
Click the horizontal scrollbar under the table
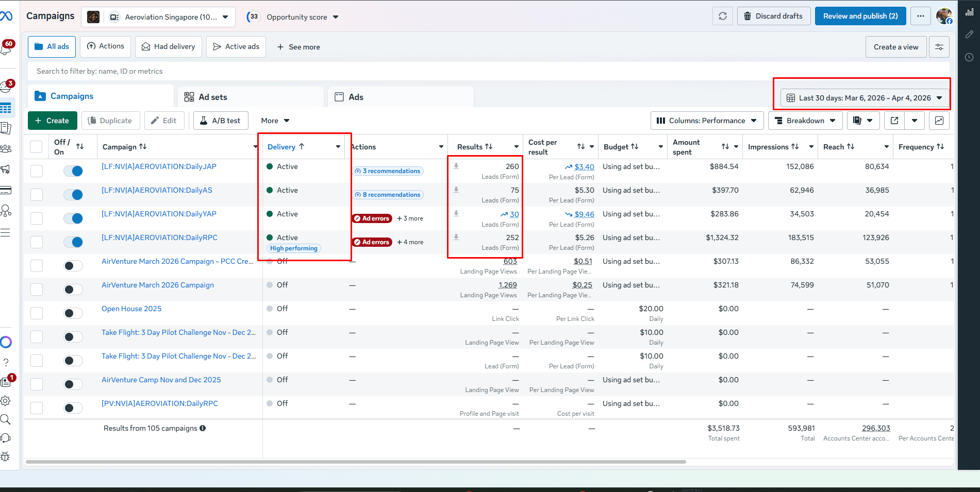pyautogui.click(x=356, y=462)
